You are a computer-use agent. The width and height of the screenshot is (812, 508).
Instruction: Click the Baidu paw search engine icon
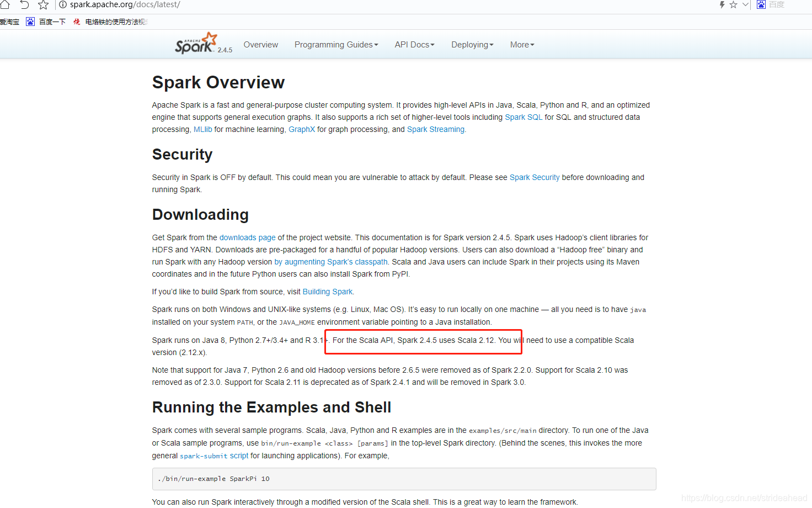click(x=761, y=4)
